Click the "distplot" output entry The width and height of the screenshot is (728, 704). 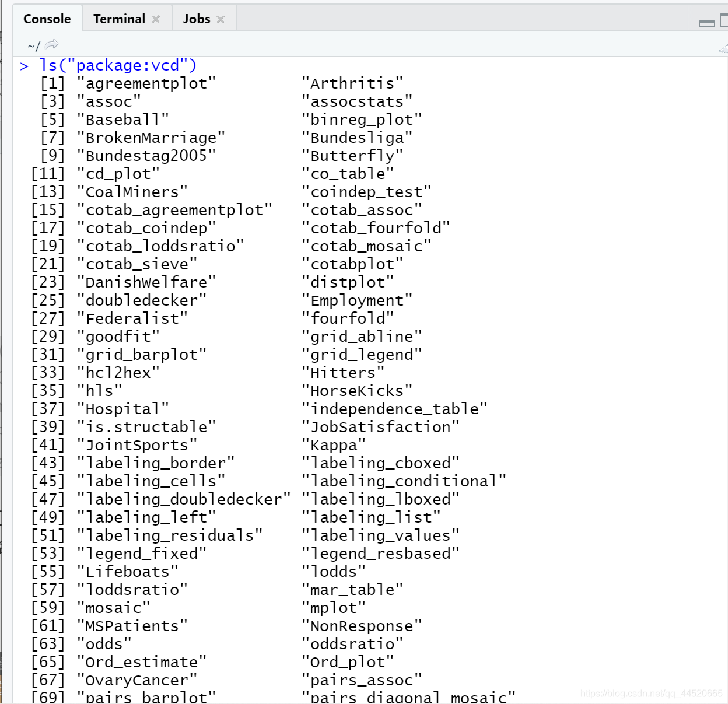tap(348, 282)
